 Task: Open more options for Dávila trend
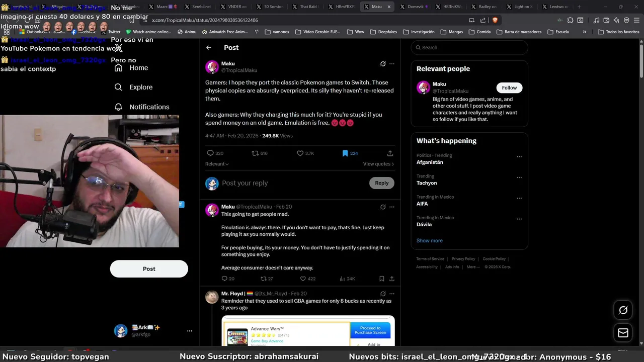(x=519, y=219)
